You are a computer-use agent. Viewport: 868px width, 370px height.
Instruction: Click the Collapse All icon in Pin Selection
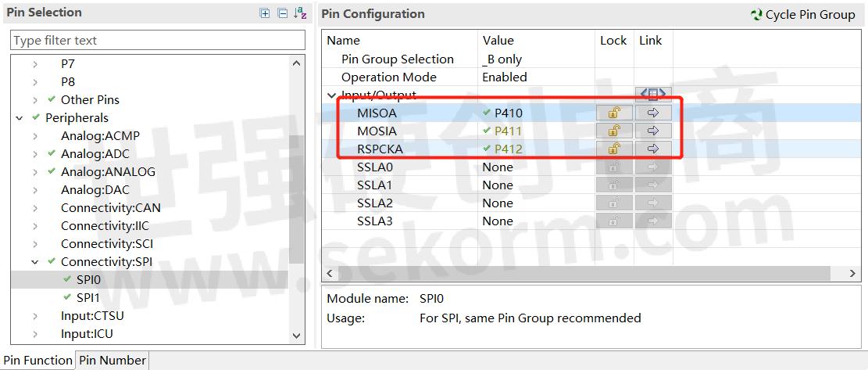[282, 13]
